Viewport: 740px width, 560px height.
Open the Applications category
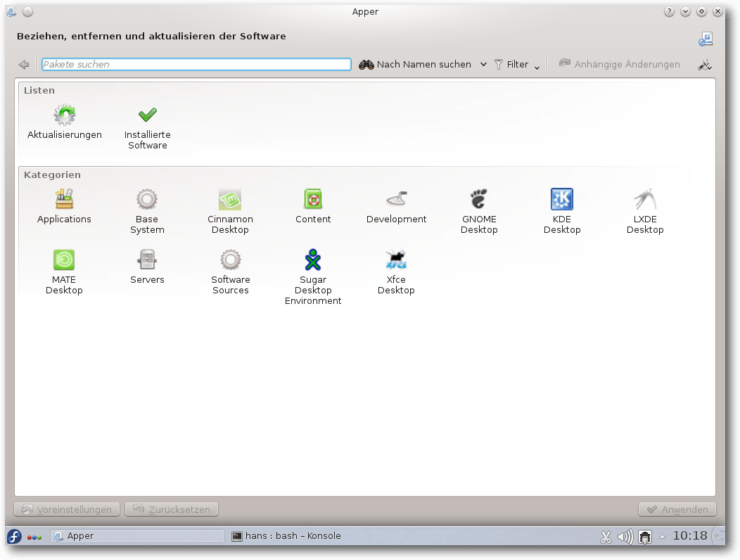(64, 206)
